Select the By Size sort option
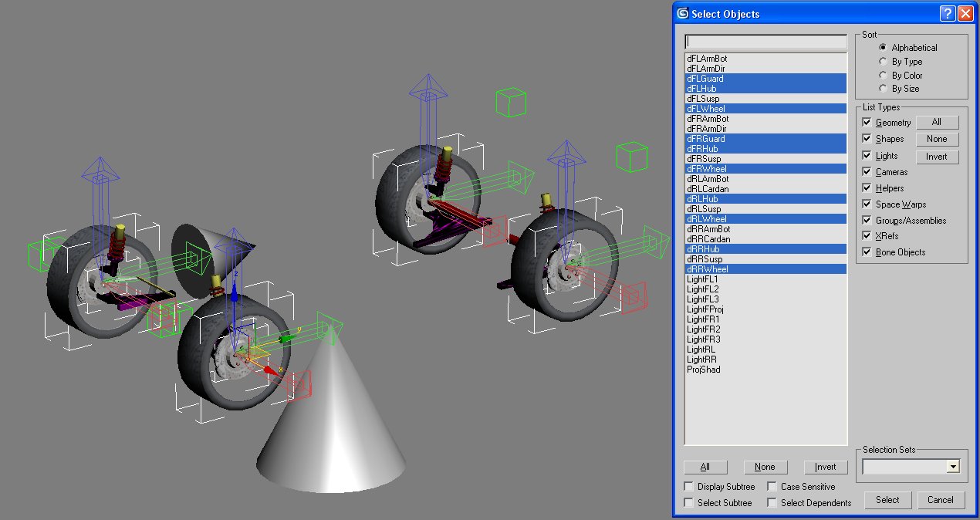Viewport: 980px width, 520px height. coord(883,88)
